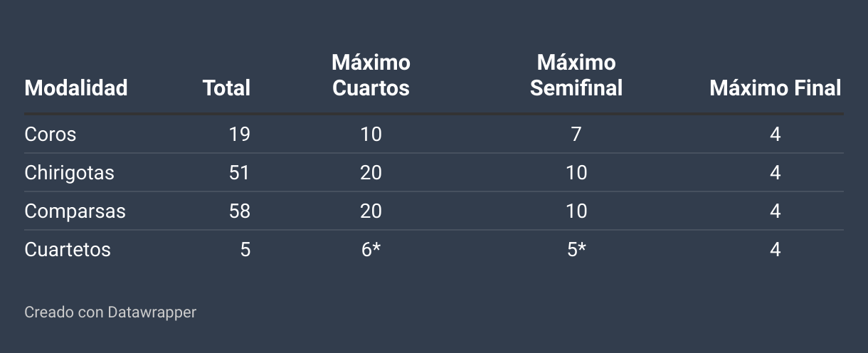Select the Máximo Semifinal column header
Image resolution: width=868 pixels, height=353 pixels.
(x=576, y=75)
